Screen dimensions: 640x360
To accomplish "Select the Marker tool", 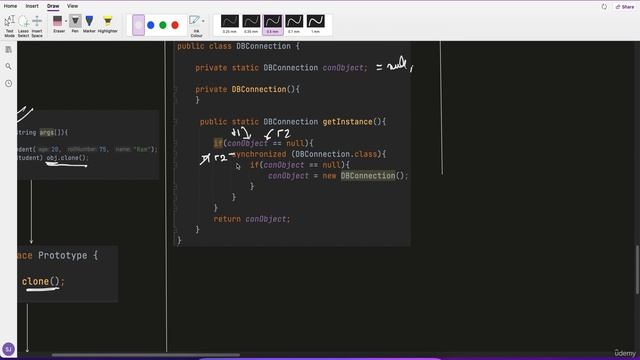I will pos(89,24).
